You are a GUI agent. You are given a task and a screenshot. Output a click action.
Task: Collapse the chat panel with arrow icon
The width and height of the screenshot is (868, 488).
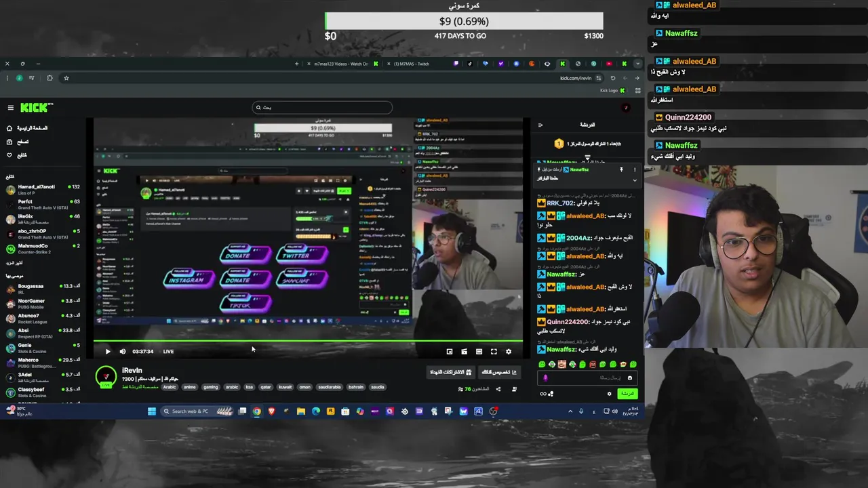coord(540,125)
